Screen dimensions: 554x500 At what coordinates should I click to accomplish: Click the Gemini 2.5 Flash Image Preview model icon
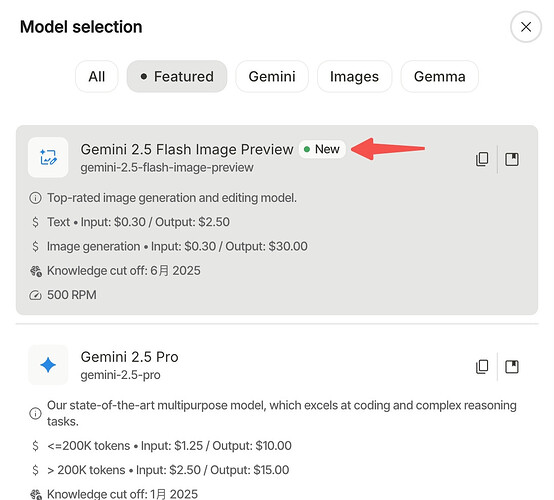click(x=48, y=157)
